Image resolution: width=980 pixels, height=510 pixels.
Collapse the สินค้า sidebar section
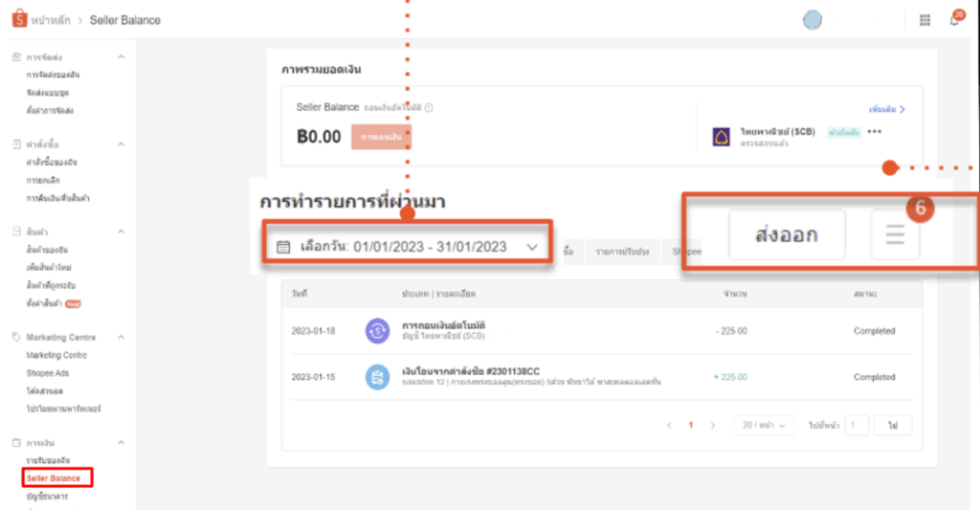[x=122, y=232]
